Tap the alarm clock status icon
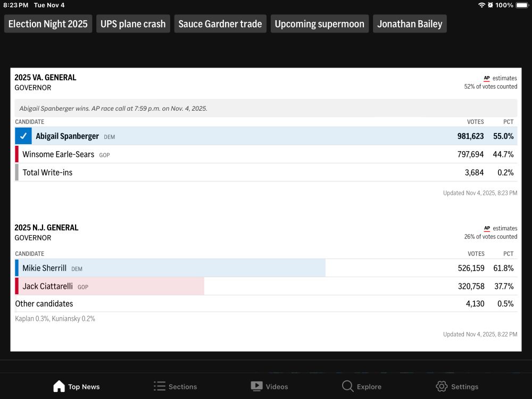532x399 pixels. pos(491,5)
